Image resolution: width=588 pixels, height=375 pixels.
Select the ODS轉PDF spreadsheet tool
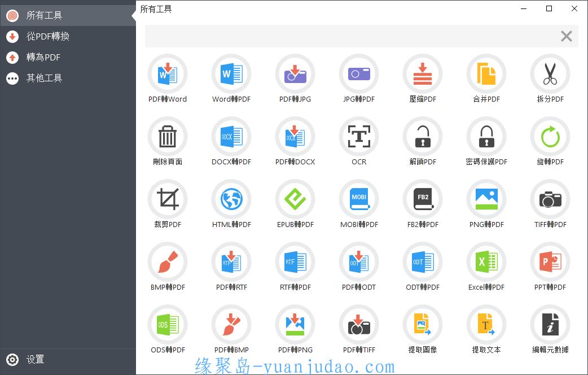pos(168,325)
